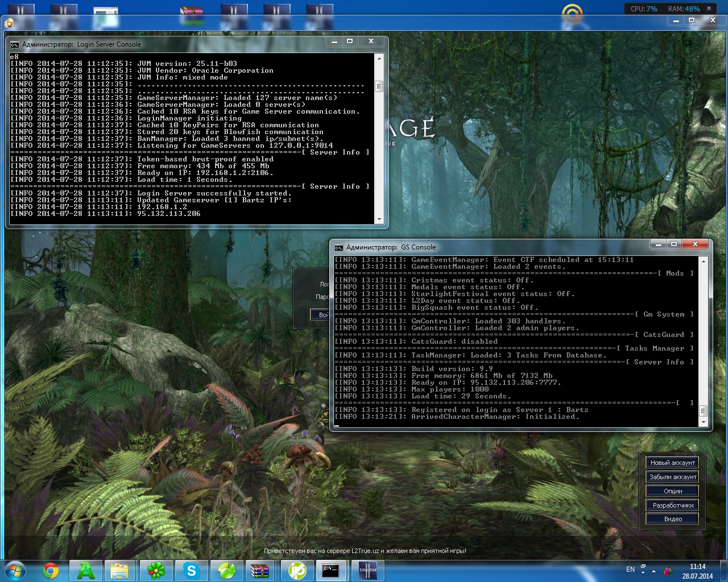Launch Google Chrome from the taskbar

(x=51, y=570)
